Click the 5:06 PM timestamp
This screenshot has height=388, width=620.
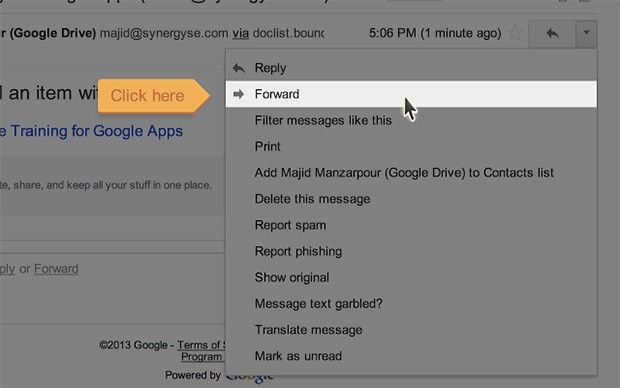coord(435,33)
